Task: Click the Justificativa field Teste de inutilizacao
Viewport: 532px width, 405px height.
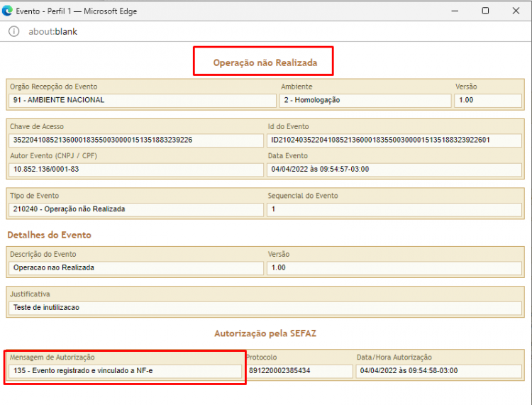Action: tap(265, 308)
